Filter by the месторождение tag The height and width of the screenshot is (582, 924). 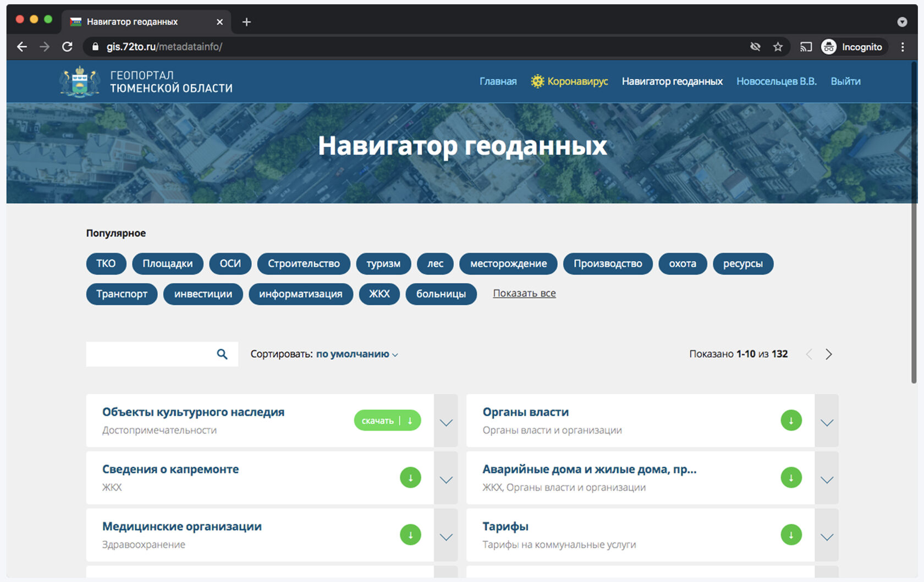(508, 263)
